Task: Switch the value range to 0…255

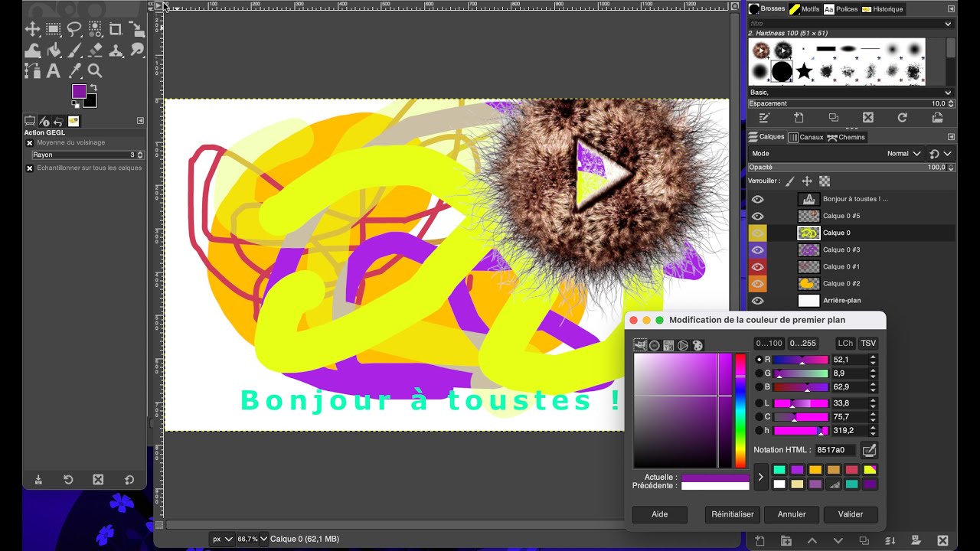Action: click(x=802, y=344)
